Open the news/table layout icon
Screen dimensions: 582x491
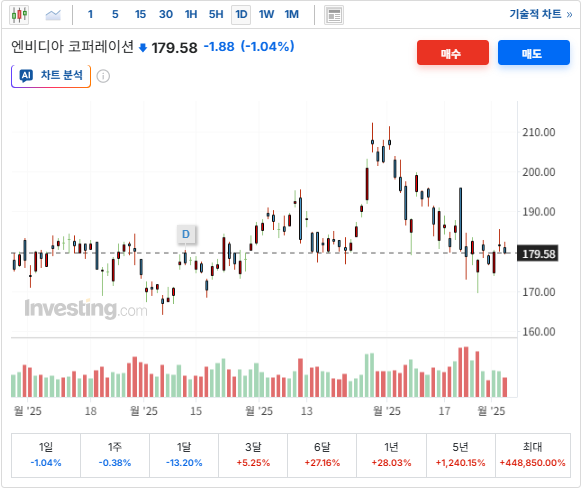pos(334,15)
